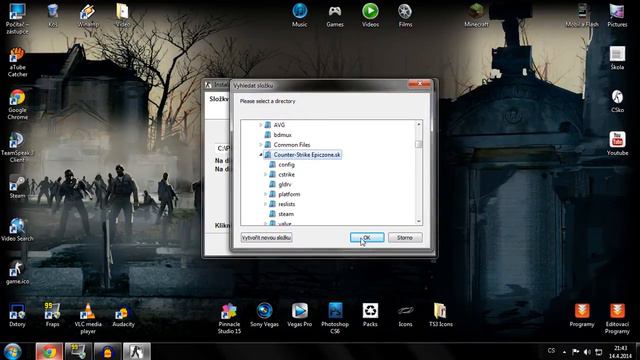The height and width of the screenshot is (360, 640).
Task: Launch Sony Vegas from desktop
Action: [x=264, y=315]
